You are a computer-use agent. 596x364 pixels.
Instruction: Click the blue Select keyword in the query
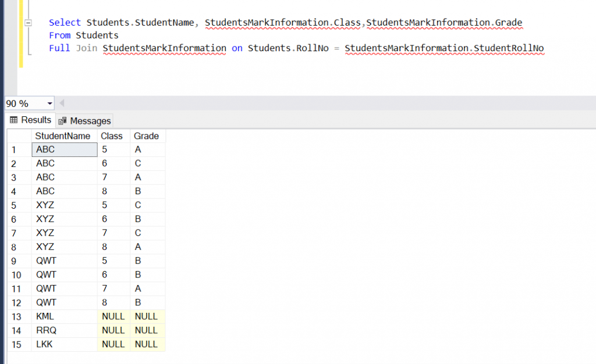click(x=63, y=22)
